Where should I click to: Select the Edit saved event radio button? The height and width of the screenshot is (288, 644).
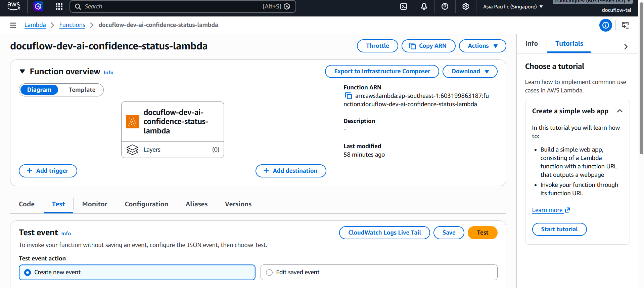tap(269, 273)
